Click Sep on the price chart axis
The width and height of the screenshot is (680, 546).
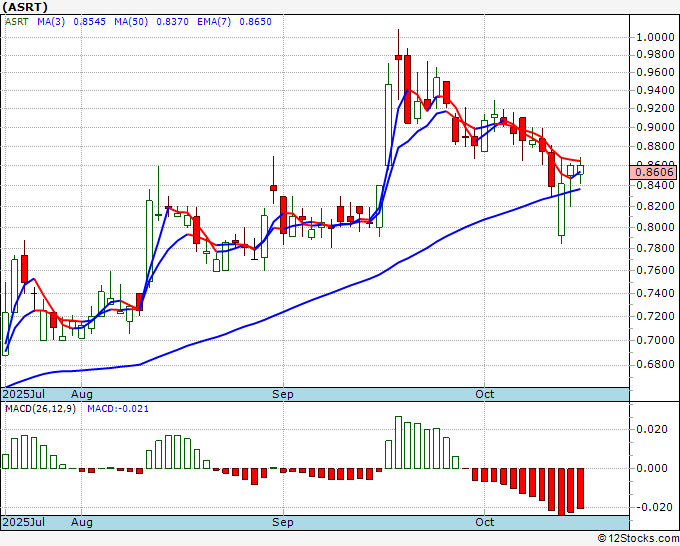283,394
